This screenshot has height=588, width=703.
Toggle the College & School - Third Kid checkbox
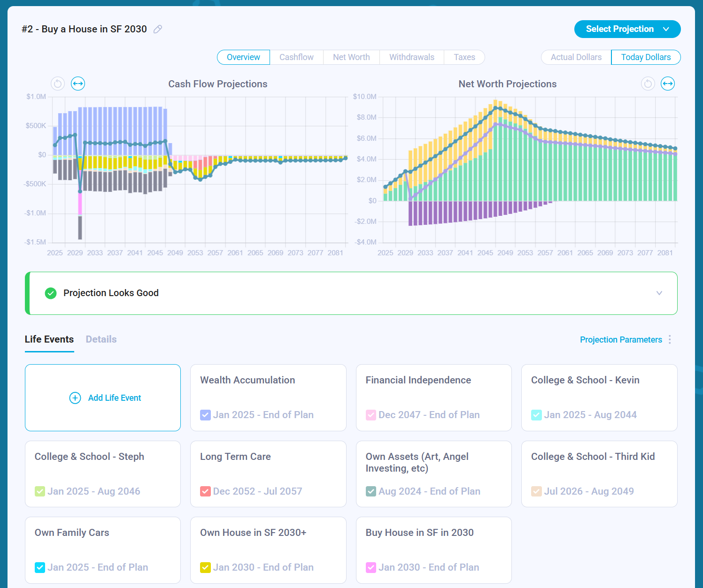tap(536, 491)
